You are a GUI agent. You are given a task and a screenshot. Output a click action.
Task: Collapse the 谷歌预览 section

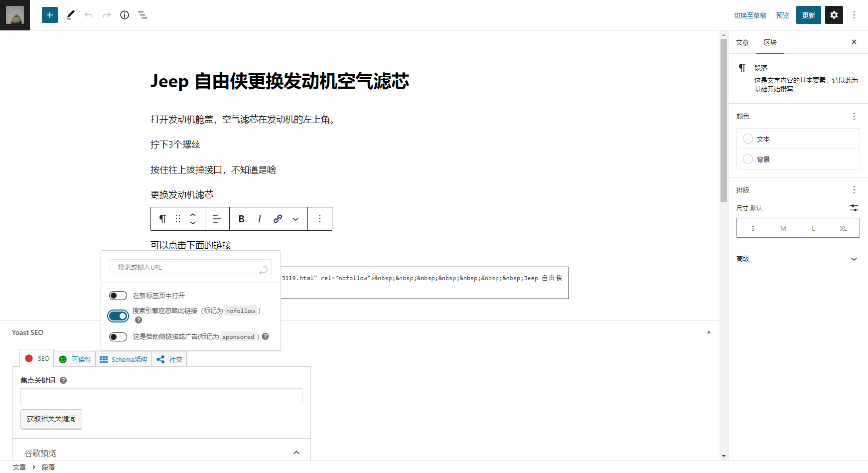[296, 452]
